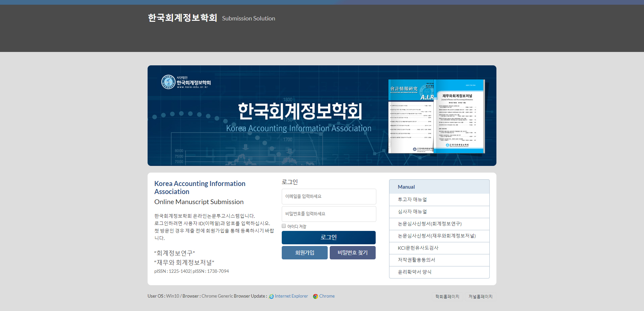Open the KCI문헌유사도검사 link
This screenshot has width=644, height=311.
coord(418,248)
